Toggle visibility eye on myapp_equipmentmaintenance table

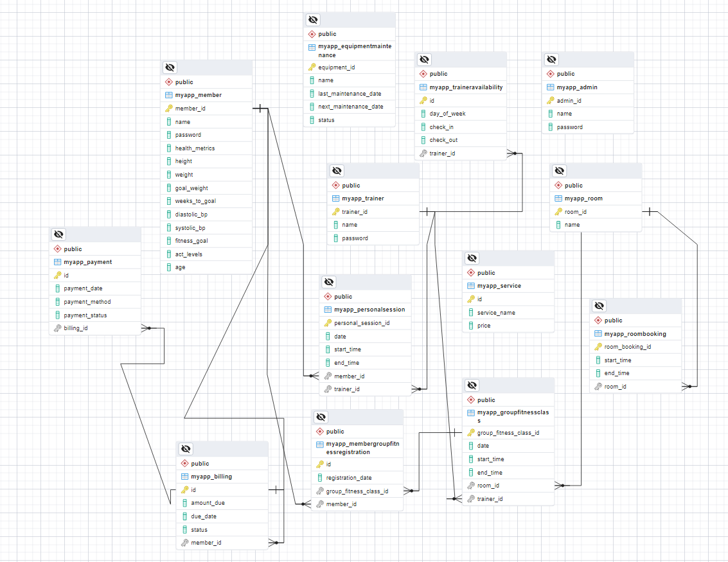point(313,19)
